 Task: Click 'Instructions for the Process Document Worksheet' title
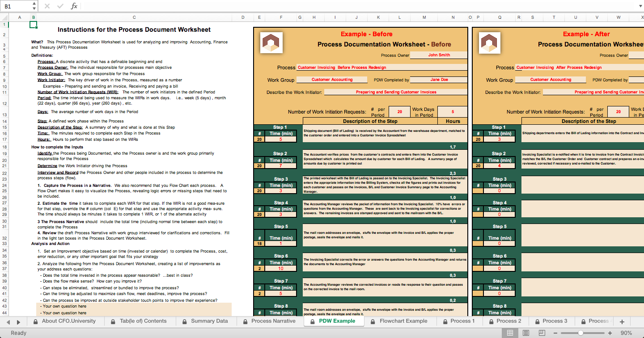coord(134,30)
